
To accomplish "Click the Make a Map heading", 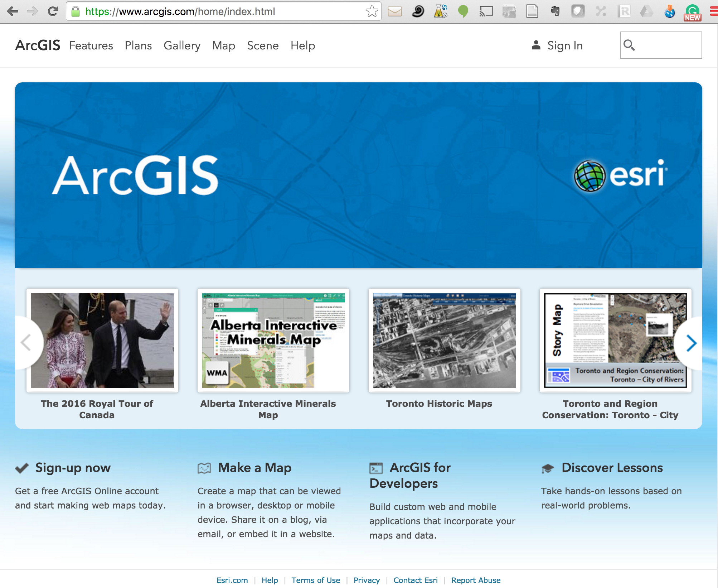I will pos(255,468).
